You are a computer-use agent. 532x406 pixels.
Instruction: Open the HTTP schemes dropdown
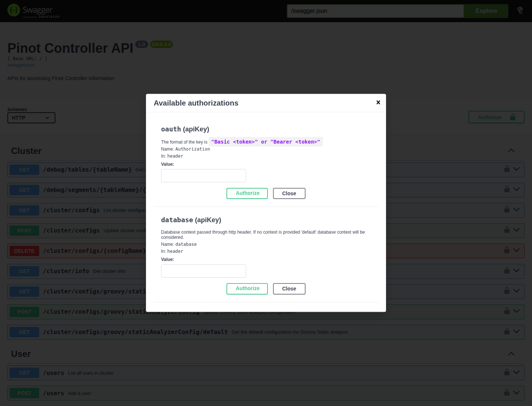[x=31, y=118]
